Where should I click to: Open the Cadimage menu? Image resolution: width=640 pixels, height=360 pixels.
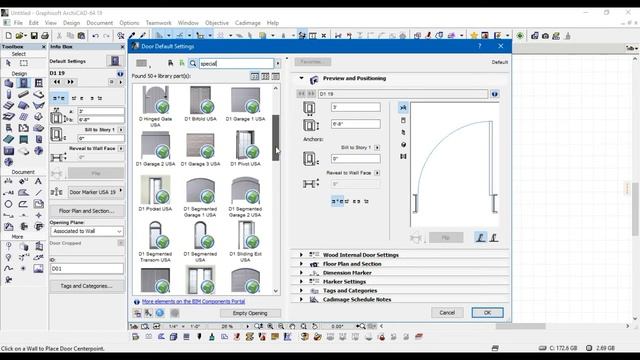tap(248, 23)
